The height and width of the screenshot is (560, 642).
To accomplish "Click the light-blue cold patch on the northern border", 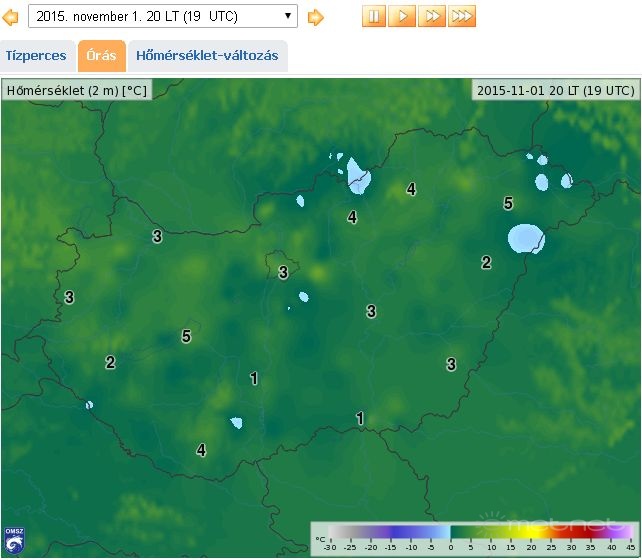I will [358, 179].
